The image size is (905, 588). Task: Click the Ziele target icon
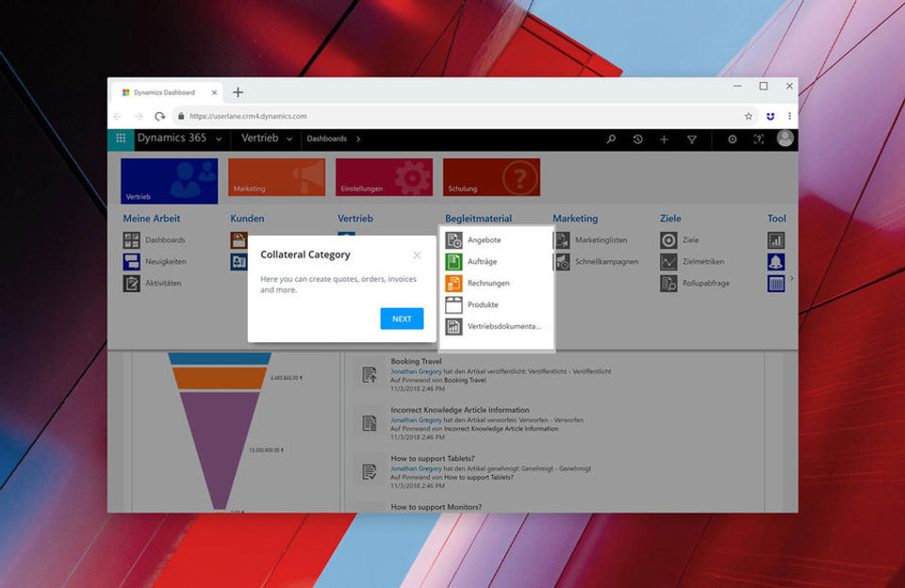click(668, 240)
